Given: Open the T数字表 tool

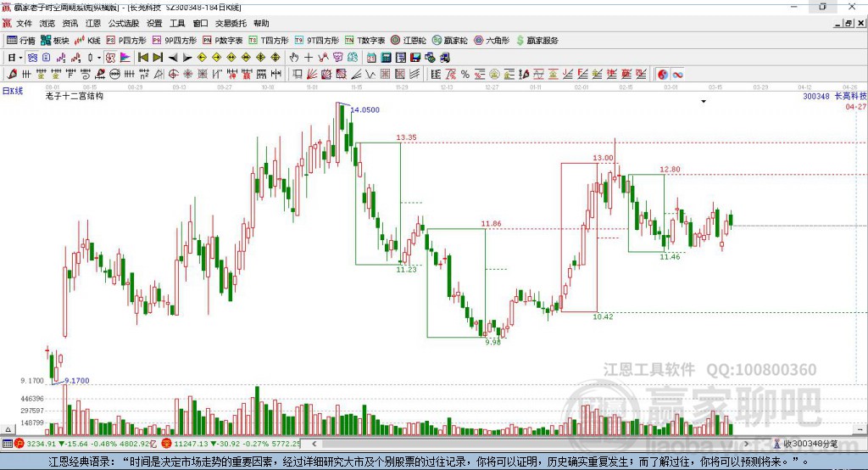Looking at the screenshot, I should click(364, 41).
